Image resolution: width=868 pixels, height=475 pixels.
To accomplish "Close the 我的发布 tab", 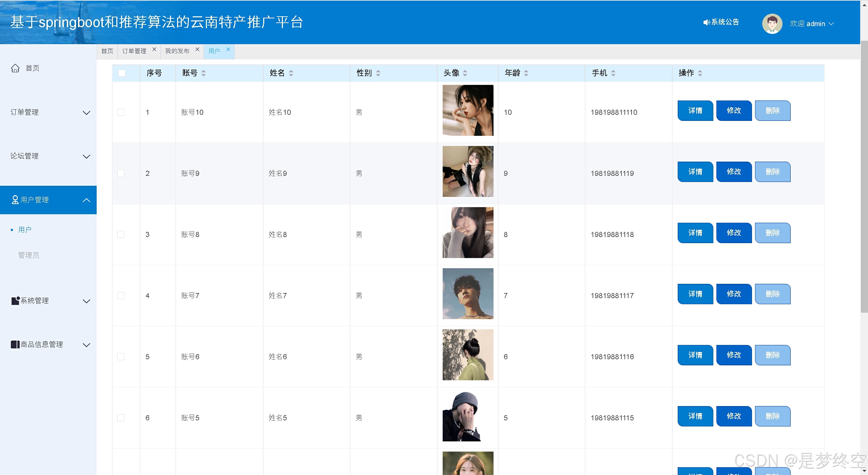I will click(x=197, y=50).
